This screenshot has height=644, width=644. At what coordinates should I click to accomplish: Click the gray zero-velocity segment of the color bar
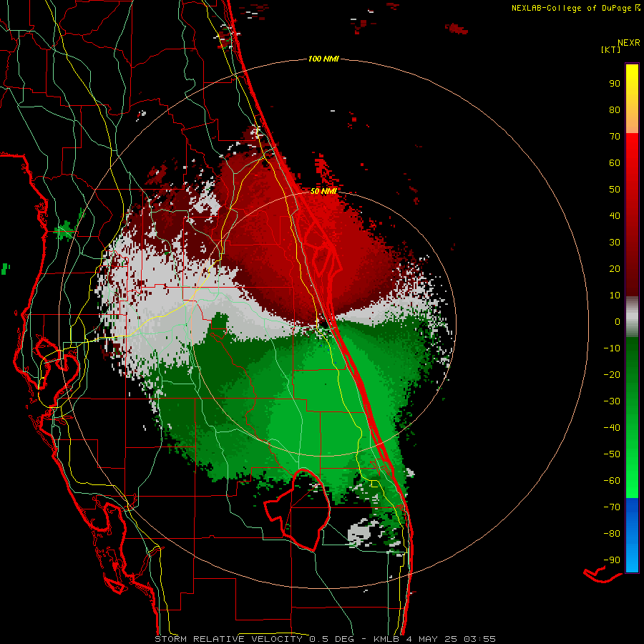(632, 317)
